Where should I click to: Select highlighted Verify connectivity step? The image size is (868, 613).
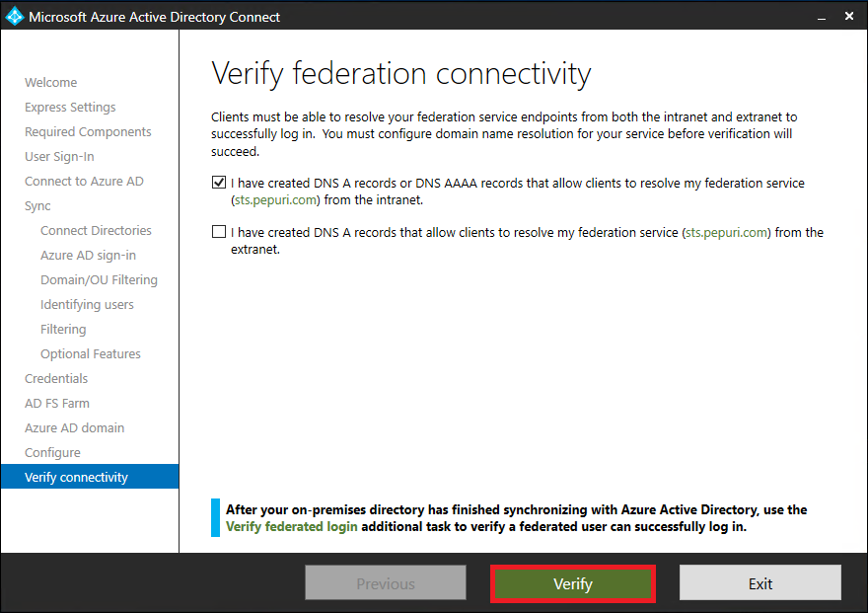(90, 477)
